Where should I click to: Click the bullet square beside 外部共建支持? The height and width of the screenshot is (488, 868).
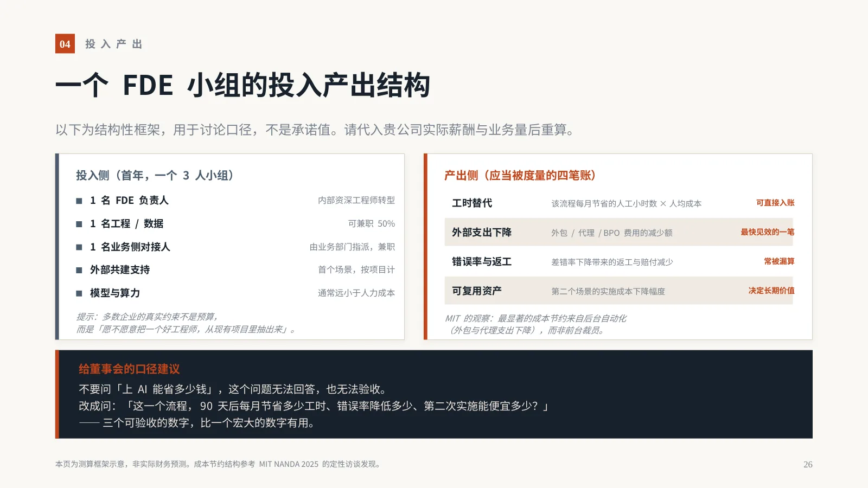(79, 271)
